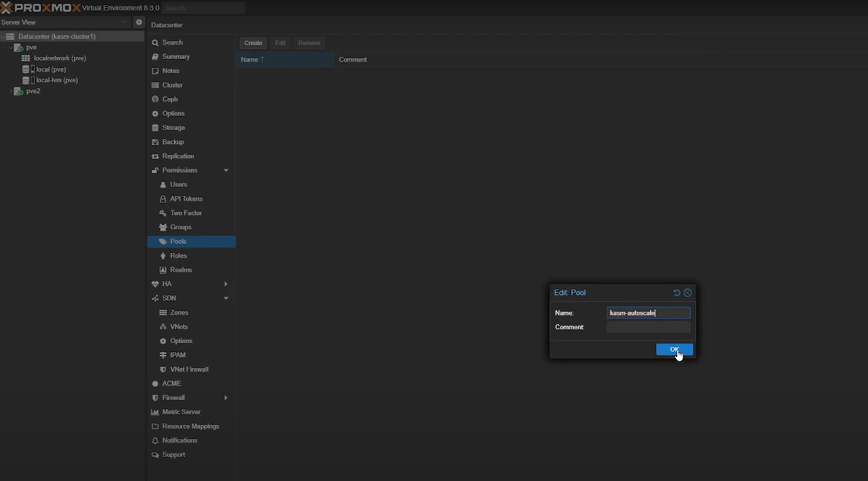Screen dimensions: 868x481
Task: Click the Replication arrows icon
Action: tap(156, 157)
